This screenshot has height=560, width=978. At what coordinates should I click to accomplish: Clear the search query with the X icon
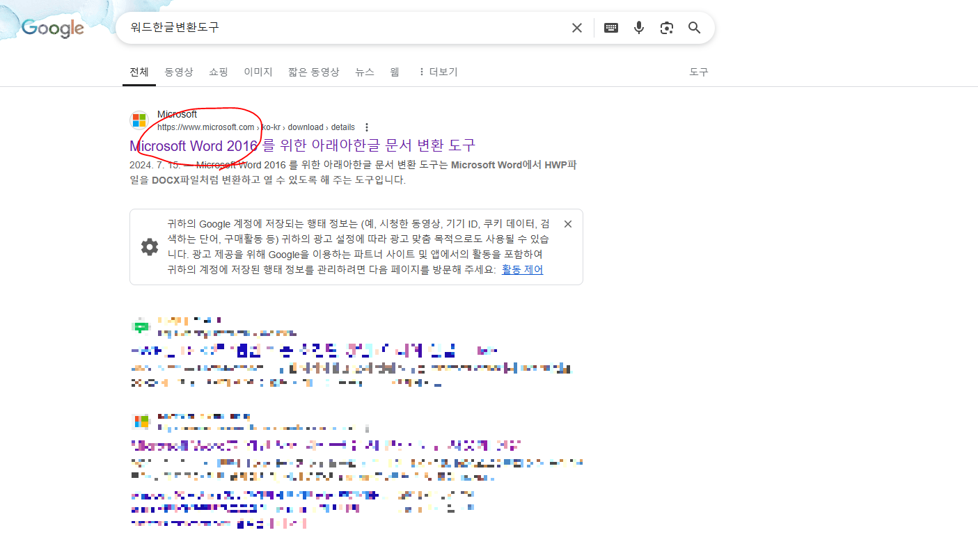tap(576, 27)
